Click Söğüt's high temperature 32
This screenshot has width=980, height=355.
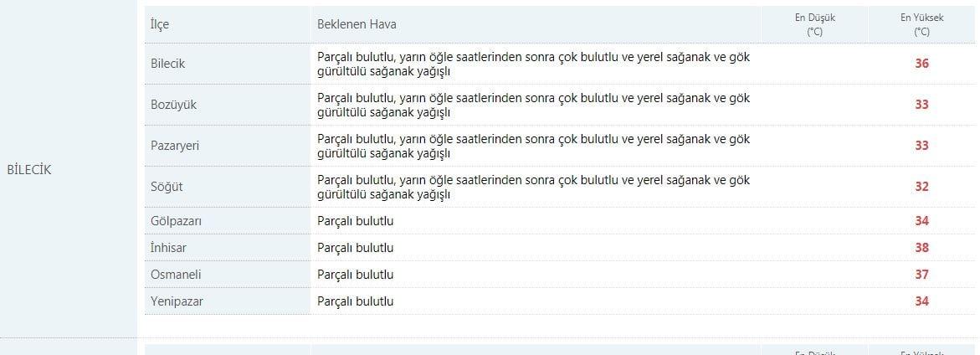921,187
